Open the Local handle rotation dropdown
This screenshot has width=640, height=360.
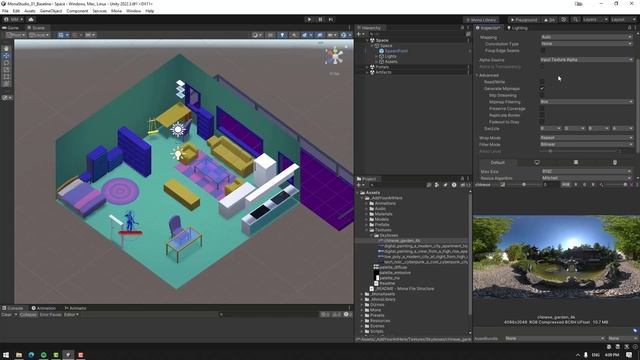pos(39,35)
